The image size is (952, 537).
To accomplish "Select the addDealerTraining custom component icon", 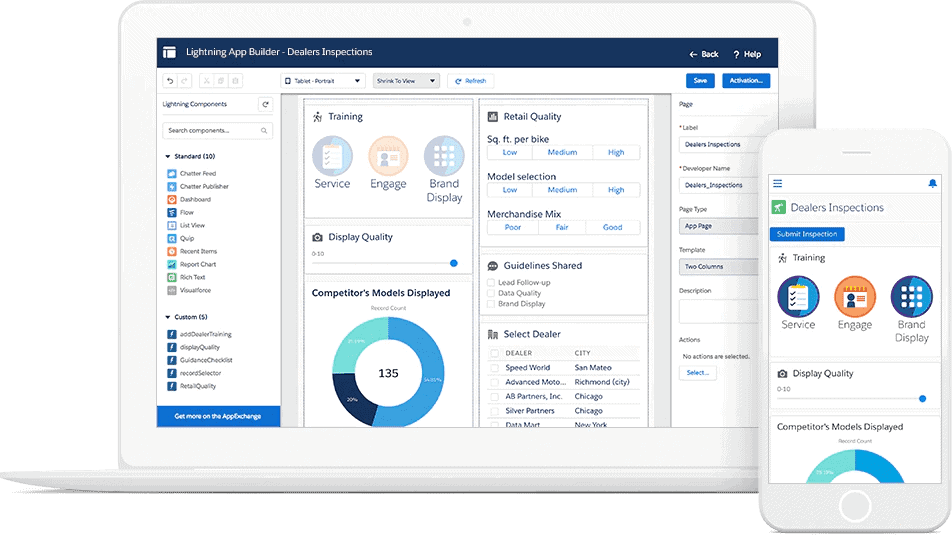I will point(172,334).
